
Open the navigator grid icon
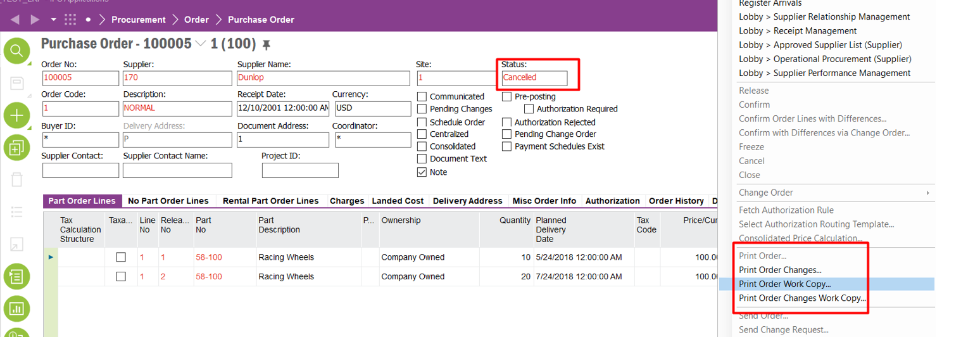(71, 20)
